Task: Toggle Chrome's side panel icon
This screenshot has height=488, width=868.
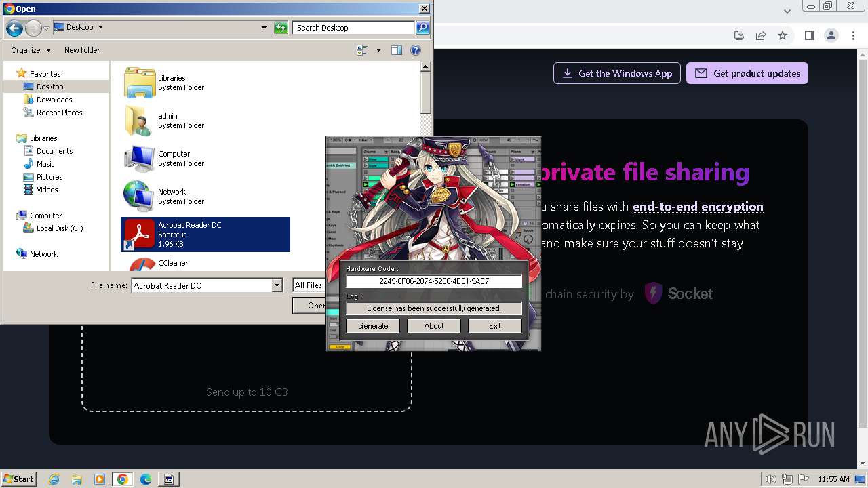Action: click(x=809, y=35)
